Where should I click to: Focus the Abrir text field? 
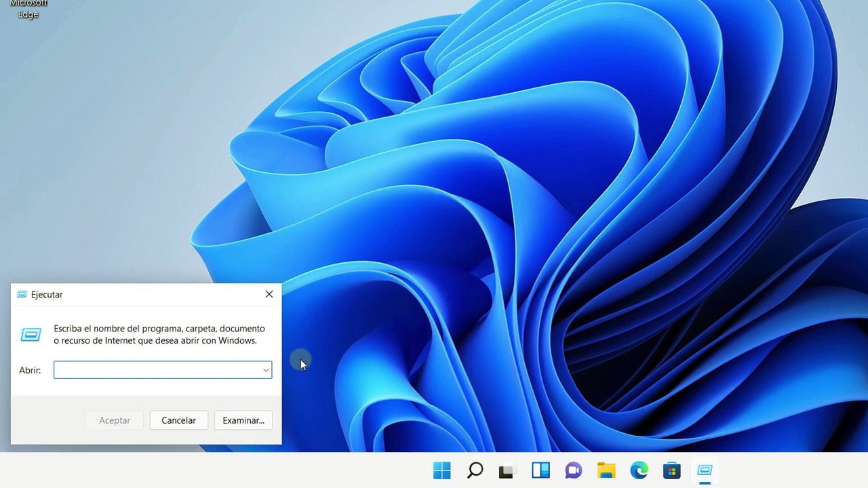[163, 370]
